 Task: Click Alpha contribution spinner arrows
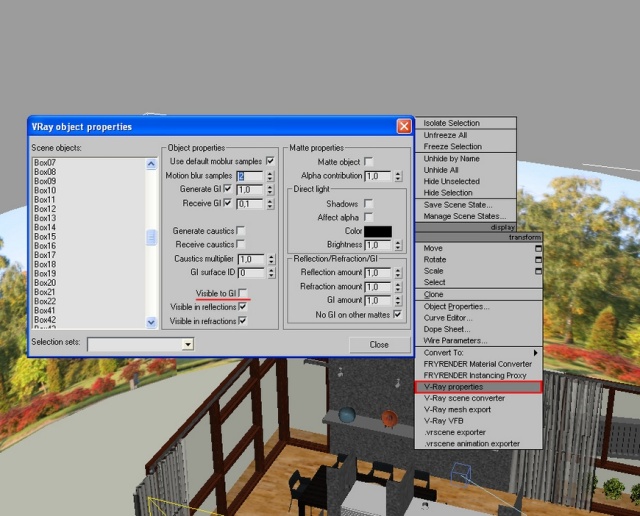(398, 176)
